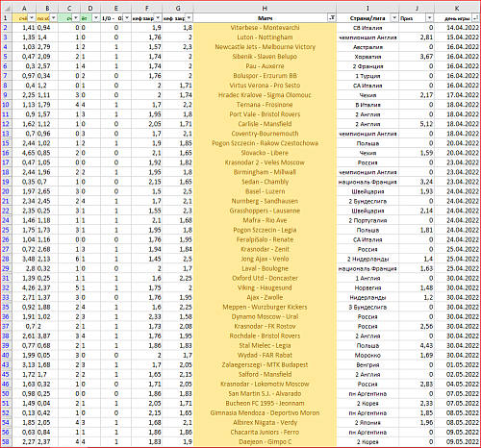The width and height of the screenshot is (481, 448).
Task: Select the Boluspor - Erzurum BB cell
Action: [x=265, y=76]
